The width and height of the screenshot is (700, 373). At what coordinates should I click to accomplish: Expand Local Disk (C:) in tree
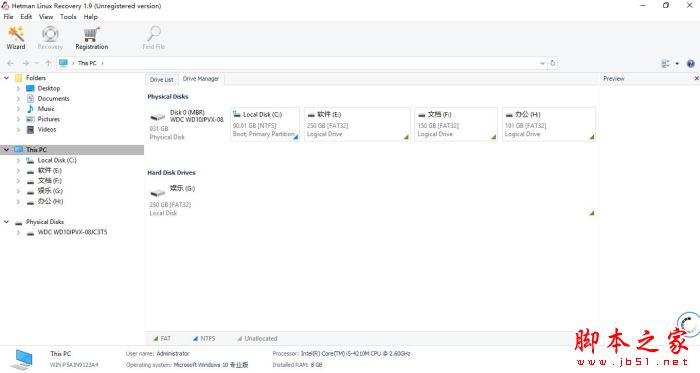(18, 160)
